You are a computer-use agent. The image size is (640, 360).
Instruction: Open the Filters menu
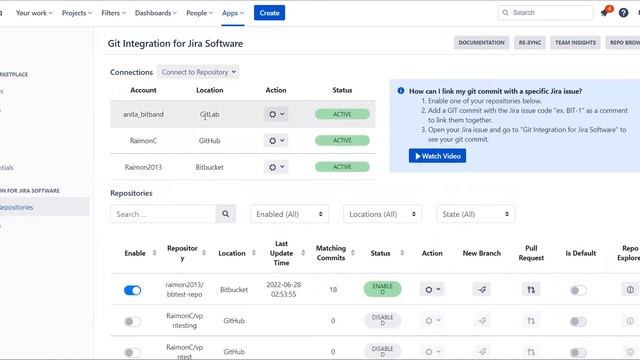pyautogui.click(x=113, y=13)
